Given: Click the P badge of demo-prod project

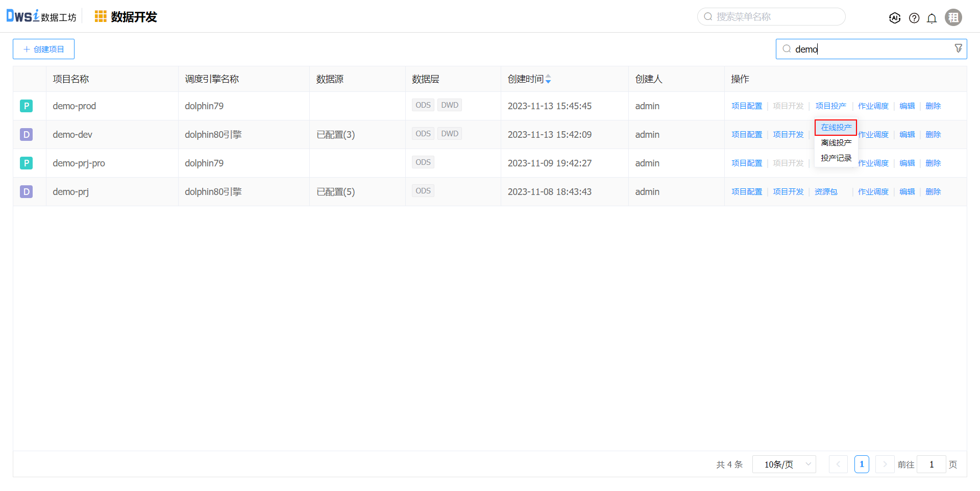Looking at the screenshot, I should coord(26,106).
